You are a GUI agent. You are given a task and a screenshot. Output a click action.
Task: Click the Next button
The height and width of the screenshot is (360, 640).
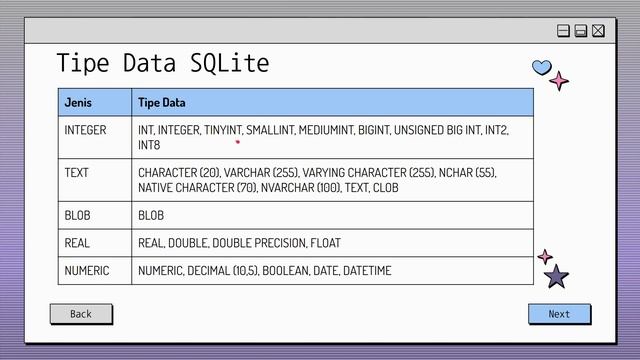point(559,314)
